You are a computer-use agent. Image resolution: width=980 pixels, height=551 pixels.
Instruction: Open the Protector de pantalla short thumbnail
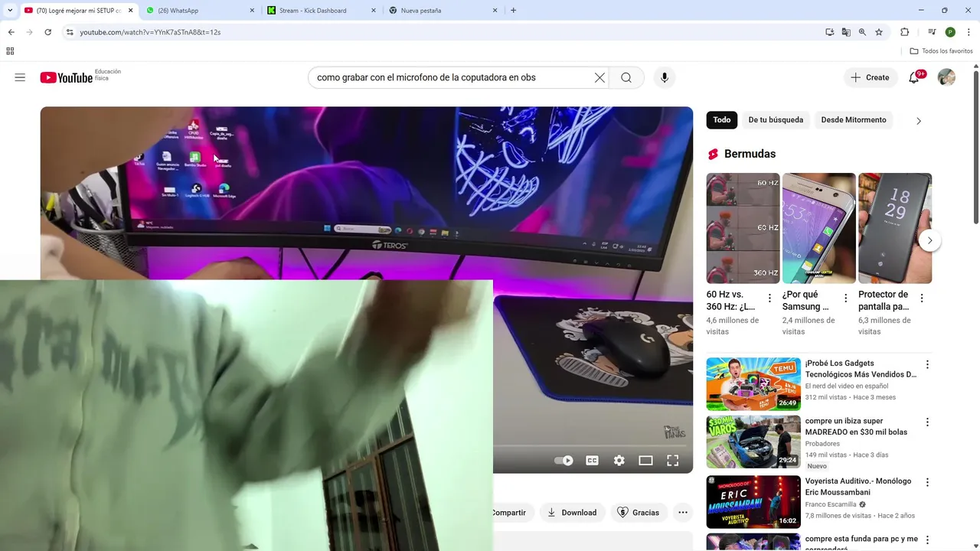895,228
